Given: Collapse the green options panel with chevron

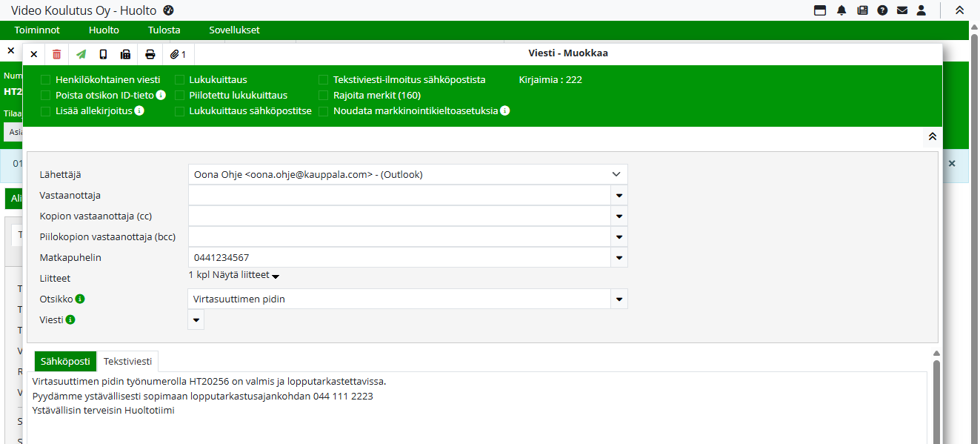Looking at the screenshot, I should click(932, 136).
